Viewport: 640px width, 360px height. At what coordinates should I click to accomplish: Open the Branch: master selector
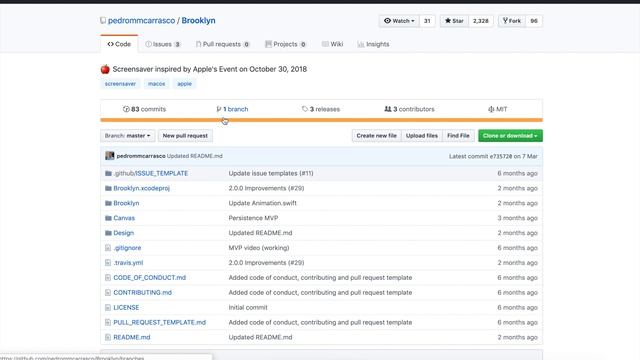click(x=127, y=136)
